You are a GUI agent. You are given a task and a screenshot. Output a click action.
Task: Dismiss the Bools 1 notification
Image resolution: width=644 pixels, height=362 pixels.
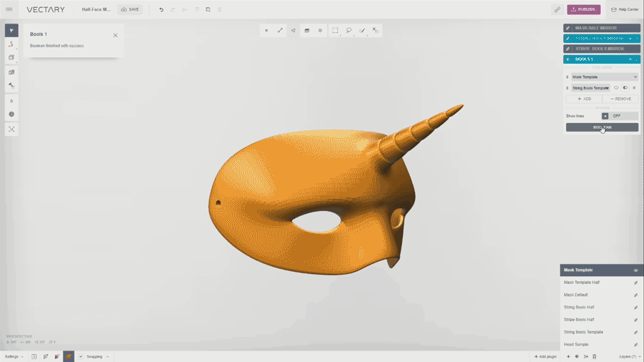(x=115, y=35)
